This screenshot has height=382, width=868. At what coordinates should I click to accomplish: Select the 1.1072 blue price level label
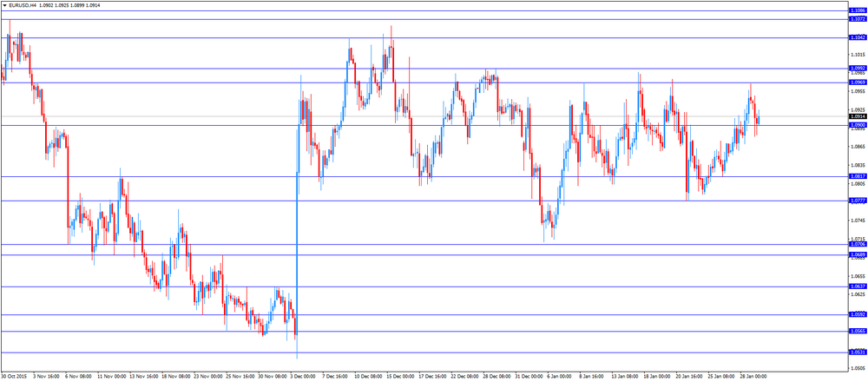point(857,19)
